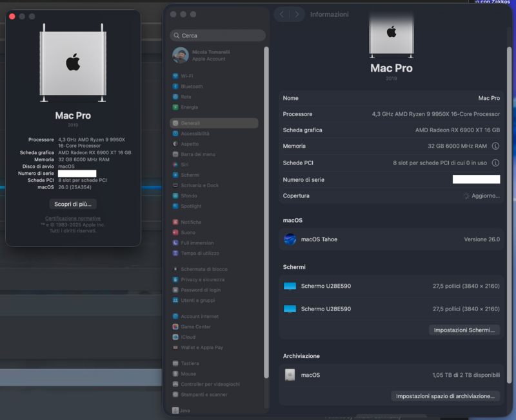Go to Schermi in the sidebar
The image size is (516, 420).
coord(190,175)
